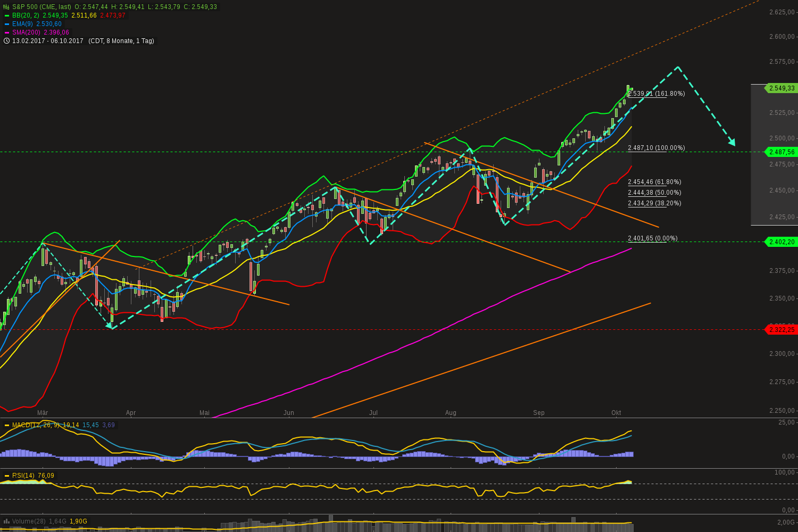
Task: Select the Fibonacci 2.434,29 (38.20%) label
Action: [x=654, y=203]
